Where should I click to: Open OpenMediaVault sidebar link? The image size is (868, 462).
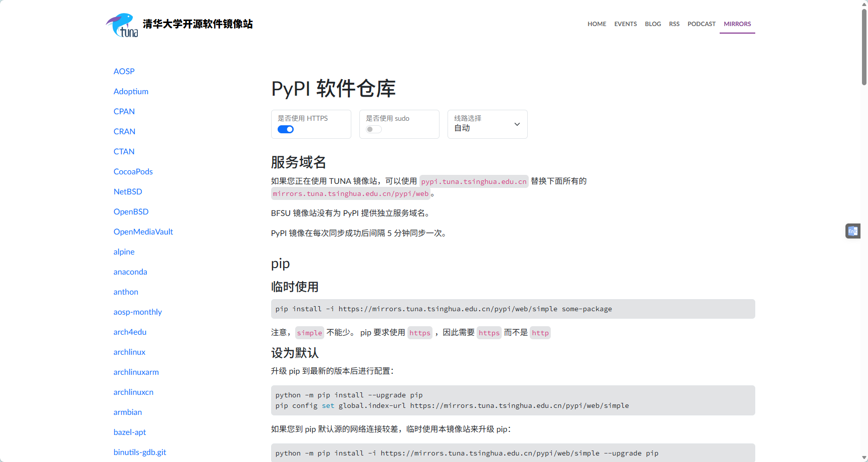(143, 232)
